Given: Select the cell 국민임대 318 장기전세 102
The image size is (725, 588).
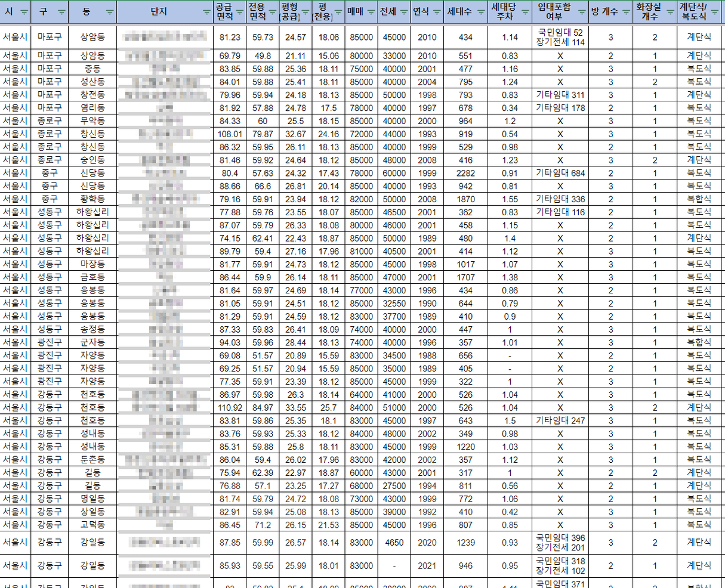Looking at the screenshot, I should [x=560, y=566].
